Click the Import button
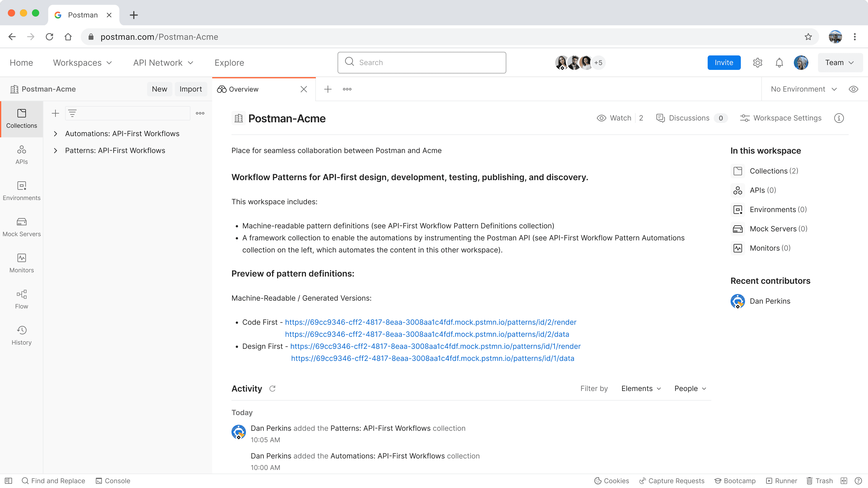The width and height of the screenshot is (868, 488). coord(191,89)
